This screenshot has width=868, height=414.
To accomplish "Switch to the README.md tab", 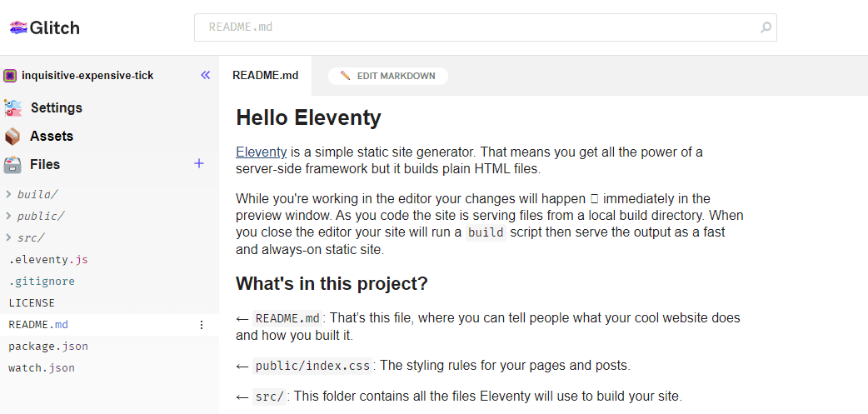I will pos(265,75).
